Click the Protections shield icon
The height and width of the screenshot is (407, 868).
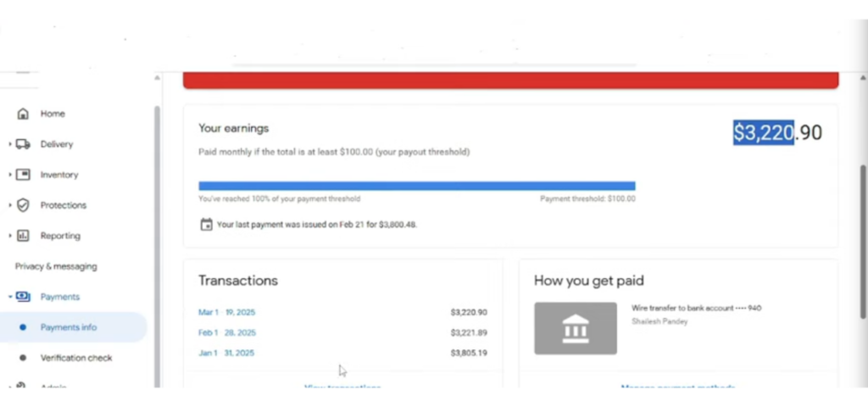(x=23, y=205)
